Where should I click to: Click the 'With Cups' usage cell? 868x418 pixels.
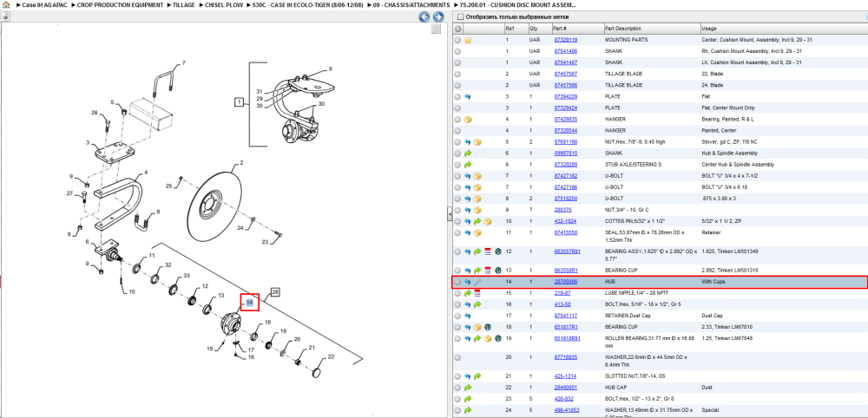(713, 282)
